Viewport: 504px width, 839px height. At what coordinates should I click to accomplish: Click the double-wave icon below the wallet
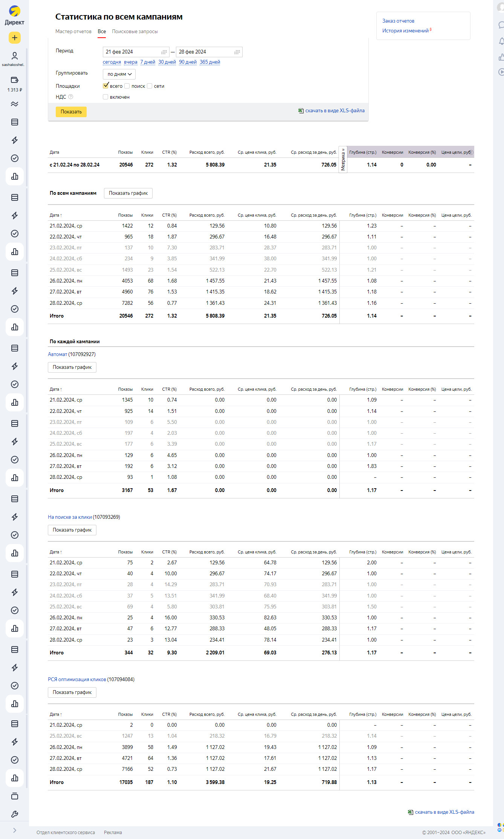14,104
